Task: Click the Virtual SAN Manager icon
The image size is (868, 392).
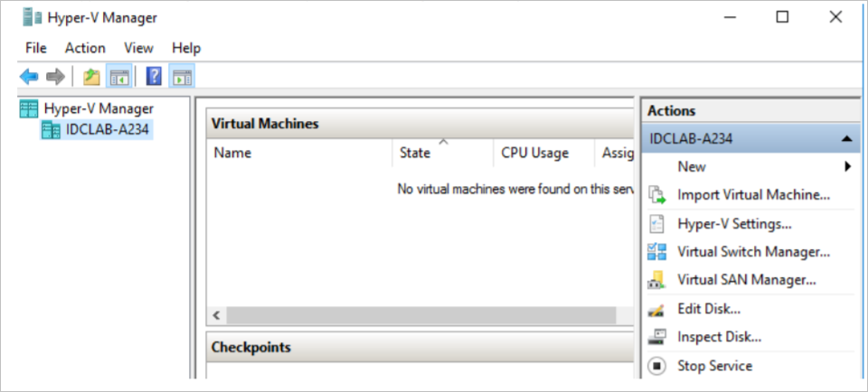Action: (x=657, y=280)
